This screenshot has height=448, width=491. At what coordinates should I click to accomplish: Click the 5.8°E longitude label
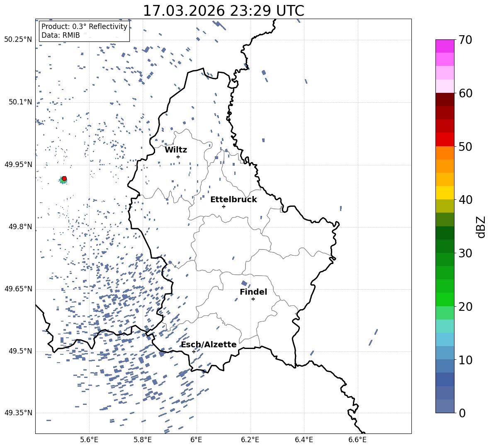(x=143, y=440)
